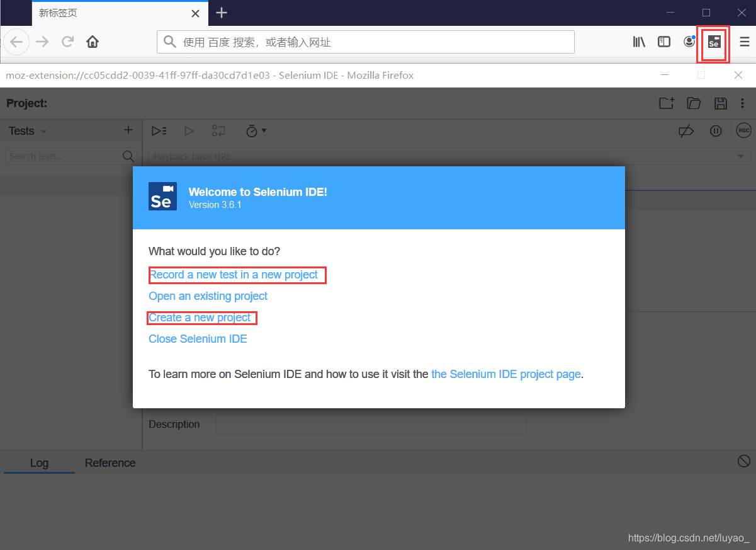Expand the Playback base URL dropdown
756x550 pixels.
[742, 156]
